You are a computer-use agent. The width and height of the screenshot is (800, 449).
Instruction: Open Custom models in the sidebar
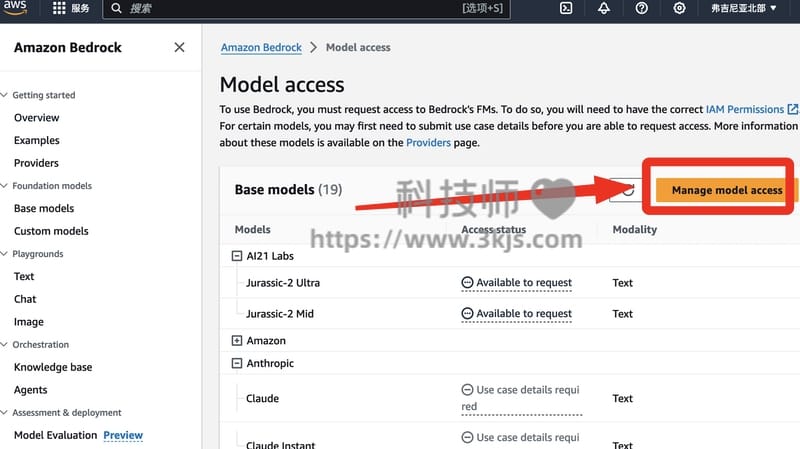(x=51, y=231)
